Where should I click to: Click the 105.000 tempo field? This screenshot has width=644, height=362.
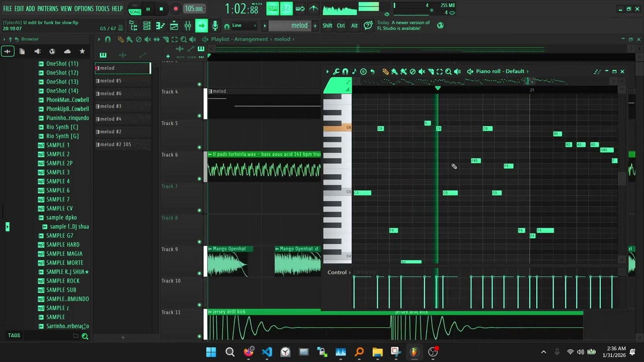[x=194, y=9]
